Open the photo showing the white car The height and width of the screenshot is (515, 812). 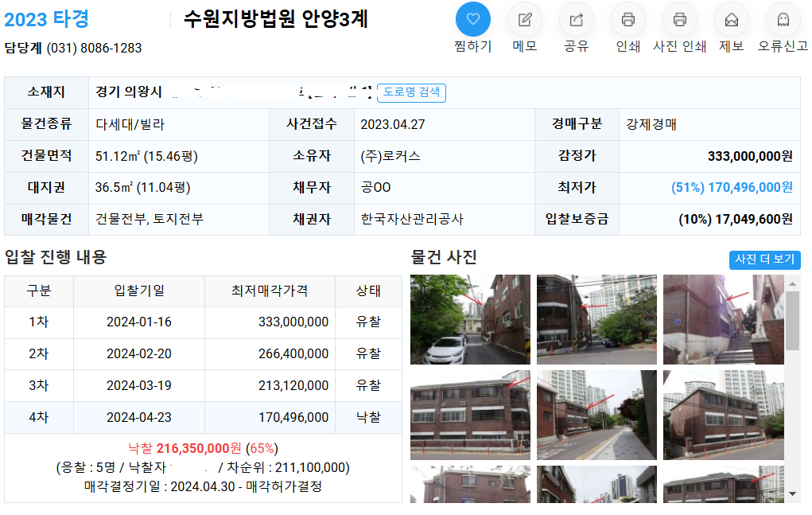point(470,319)
